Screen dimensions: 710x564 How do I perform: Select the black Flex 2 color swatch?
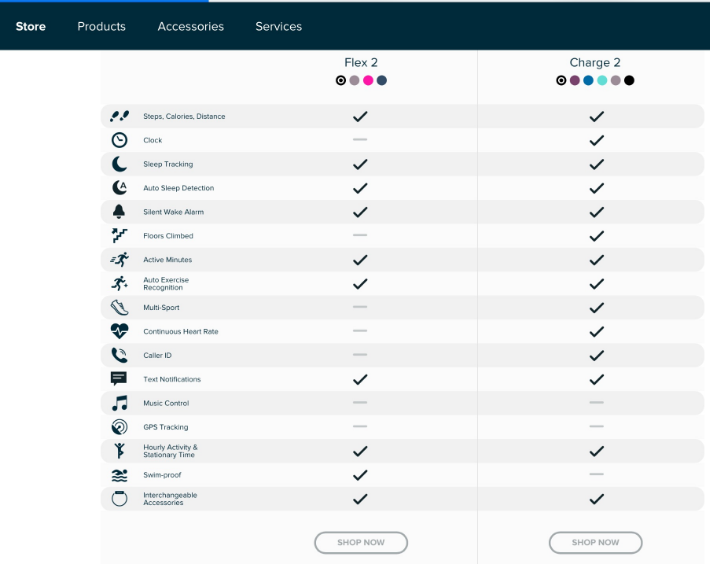(x=341, y=81)
